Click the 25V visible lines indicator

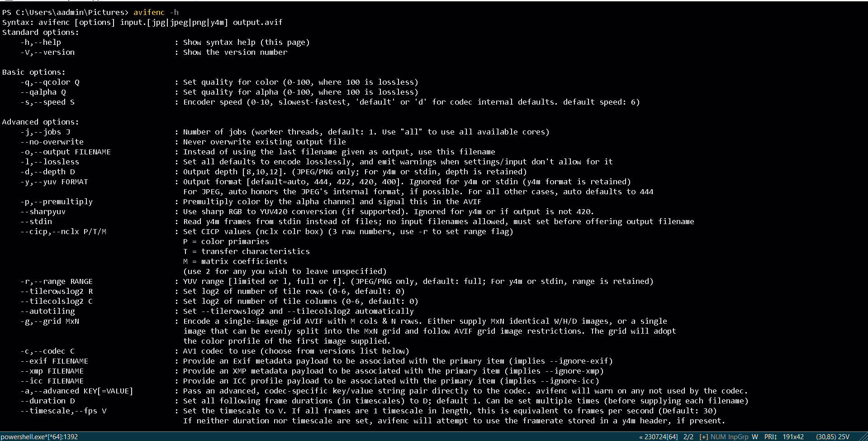click(x=844, y=437)
